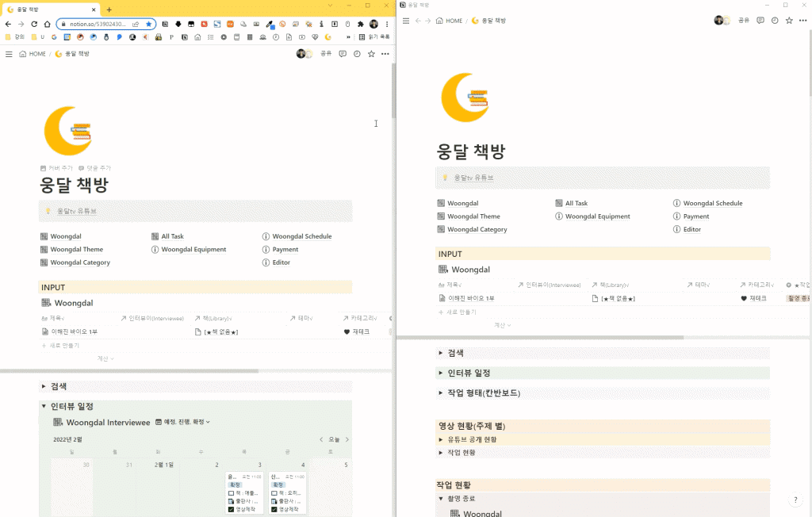
Task: Open comments with the speech bubble icon
Action: point(760,20)
